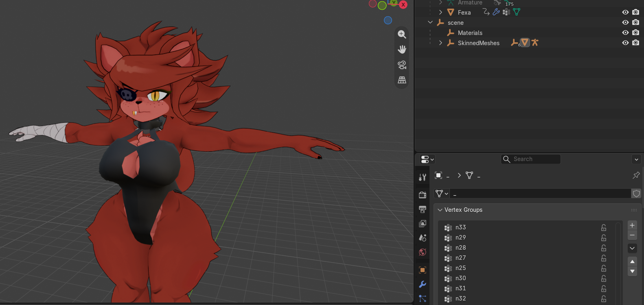
Task: Toggle Materials viewport visibility eye
Action: click(625, 33)
